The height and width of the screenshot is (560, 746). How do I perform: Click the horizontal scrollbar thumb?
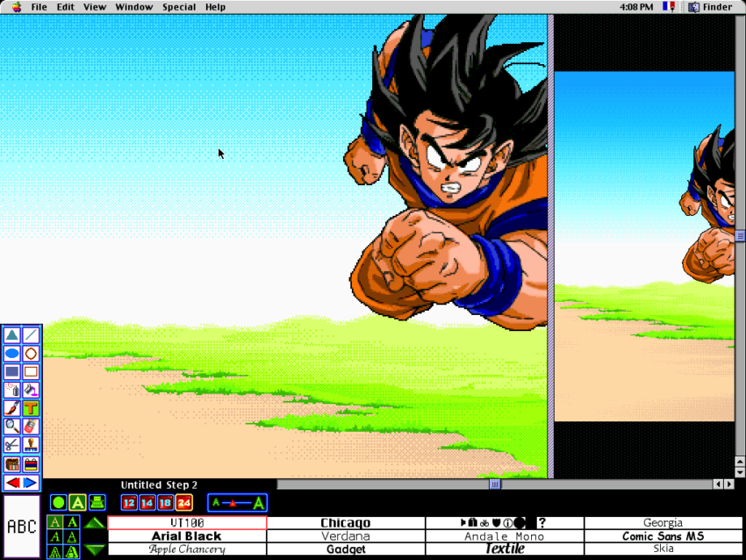pyautogui.click(x=495, y=485)
